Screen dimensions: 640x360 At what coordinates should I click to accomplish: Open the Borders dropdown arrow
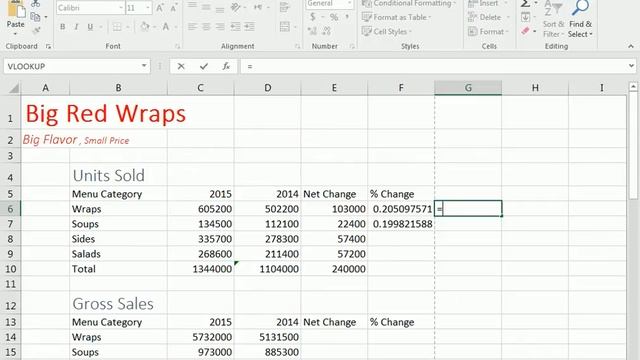[127, 27]
